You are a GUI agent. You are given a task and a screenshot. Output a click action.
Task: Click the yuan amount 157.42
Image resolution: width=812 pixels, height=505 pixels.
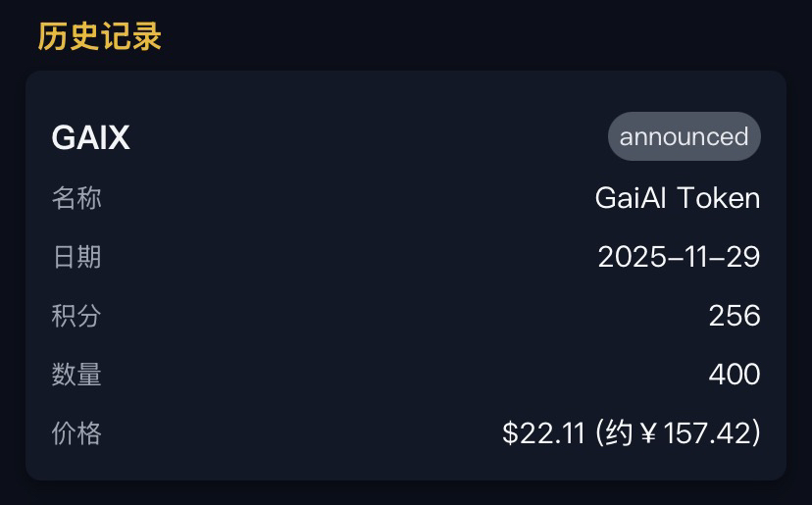(705, 433)
